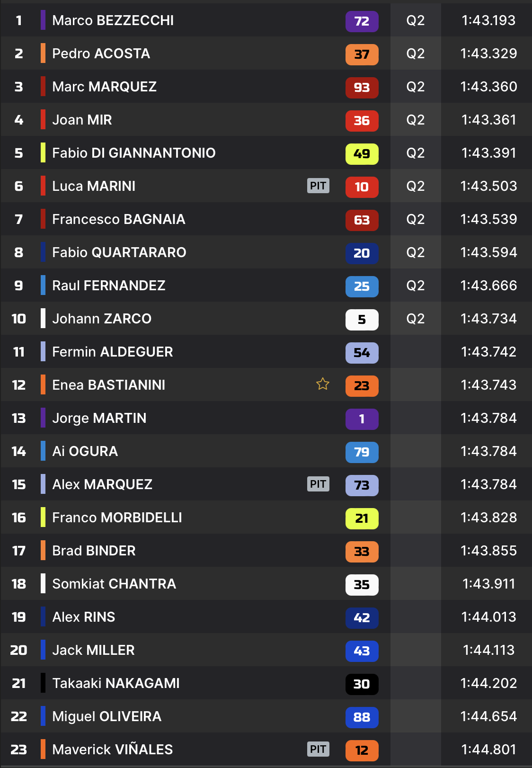Click the PIT badge for Alex MARQUEZ

pyautogui.click(x=318, y=484)
